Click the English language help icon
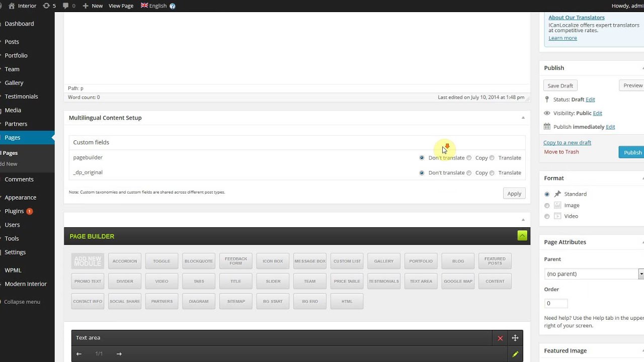The height and width of the screenshot is (362, 644). tap(173, 6)
